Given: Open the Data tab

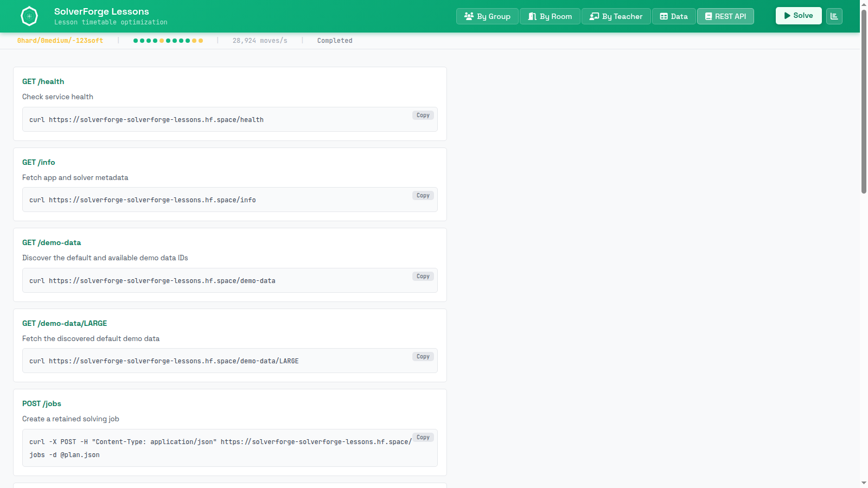Looking at the screenshot, I should tap(674, 16).
